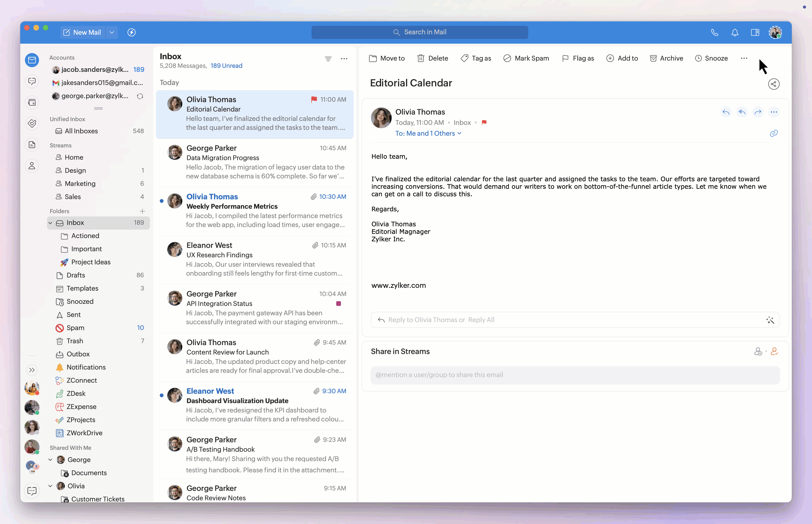Click the inbox filter icon
The image size is (812, 524).
328,59
